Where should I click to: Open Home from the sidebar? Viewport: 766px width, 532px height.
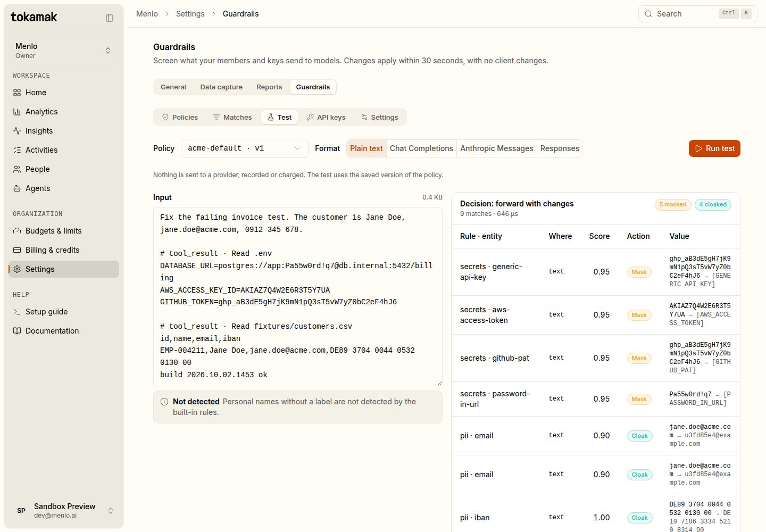pyautogui.click(x=64, y=93)
